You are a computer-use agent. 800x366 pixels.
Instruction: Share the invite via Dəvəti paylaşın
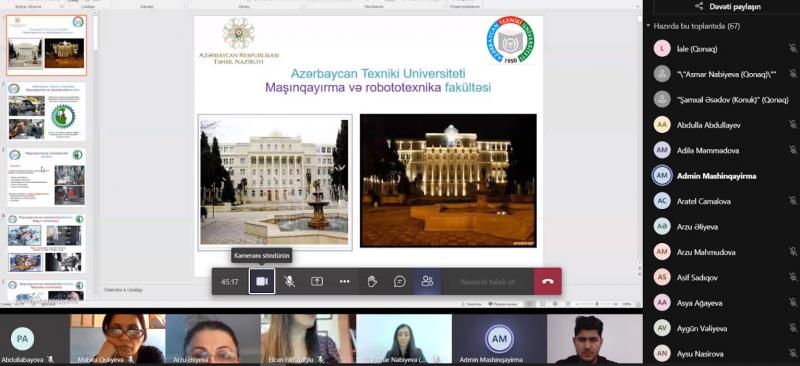coord(721,7)
